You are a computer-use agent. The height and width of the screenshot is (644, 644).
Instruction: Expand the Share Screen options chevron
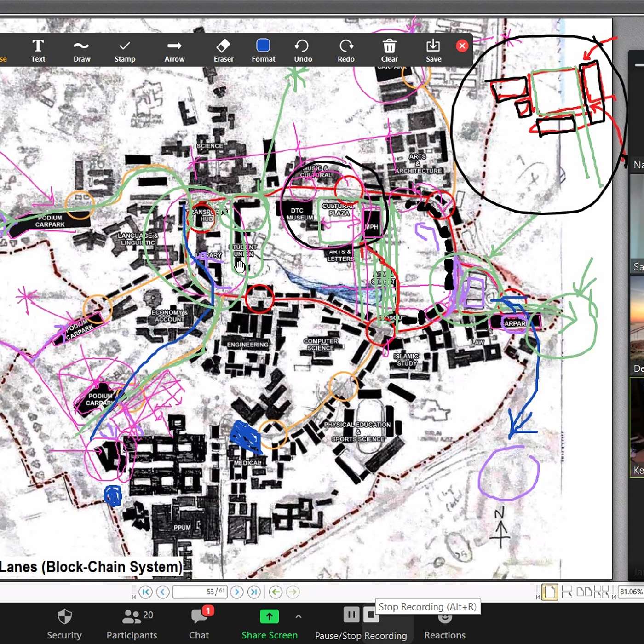(x=299, y=616)
